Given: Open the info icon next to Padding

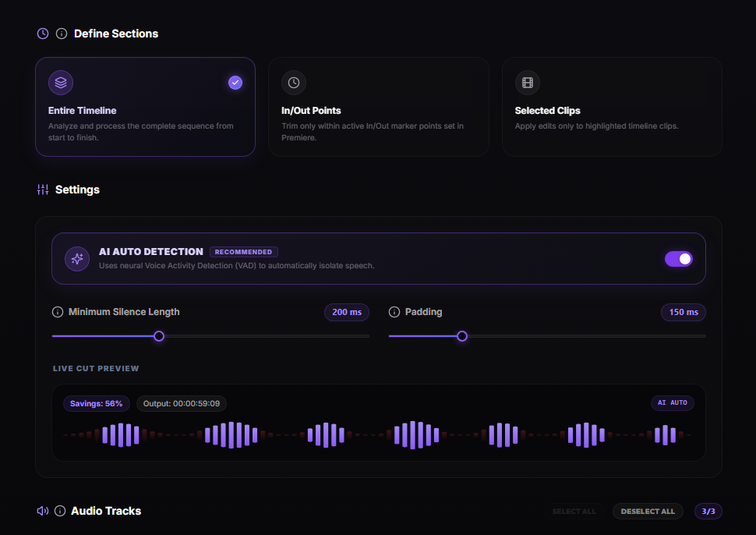Looking at the screenshot, I should pyautogui.click(x=394, y=312).
